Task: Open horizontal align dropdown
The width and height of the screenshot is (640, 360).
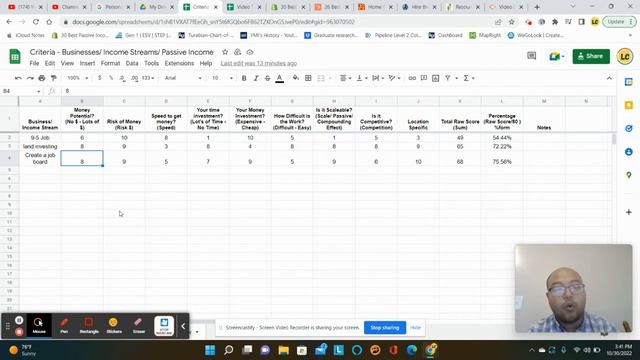Action: tap(345, 78)
